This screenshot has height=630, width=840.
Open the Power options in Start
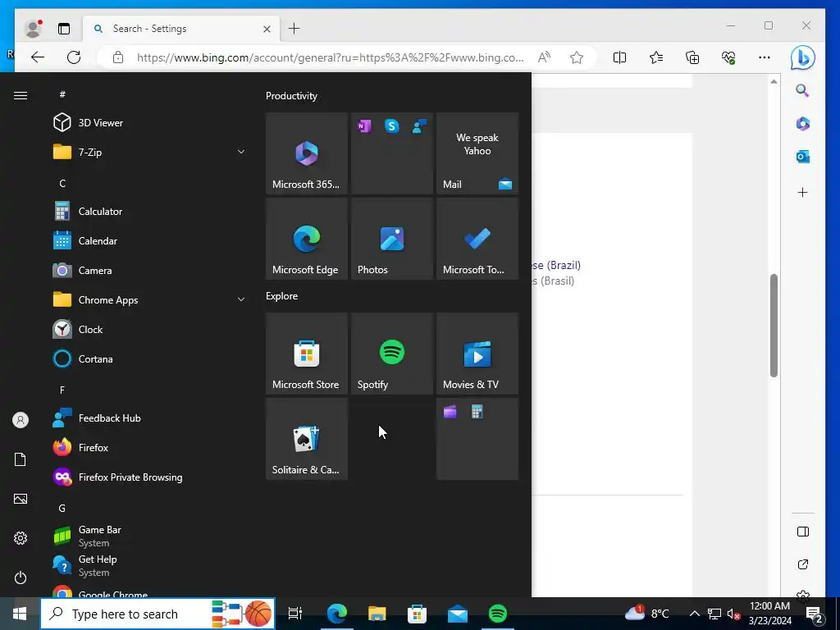21,577
